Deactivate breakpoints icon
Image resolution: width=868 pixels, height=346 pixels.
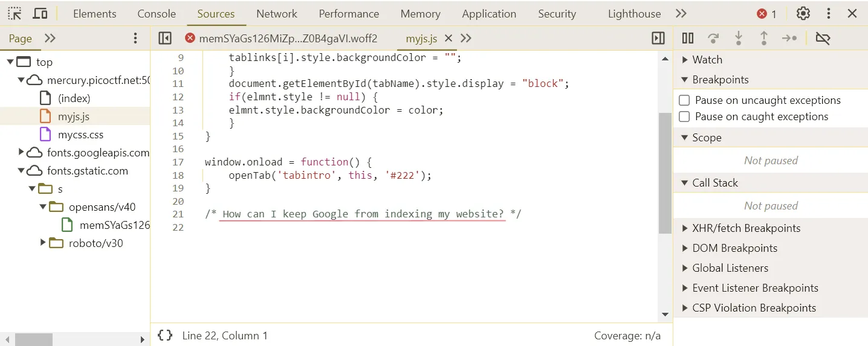pos(823,38)
